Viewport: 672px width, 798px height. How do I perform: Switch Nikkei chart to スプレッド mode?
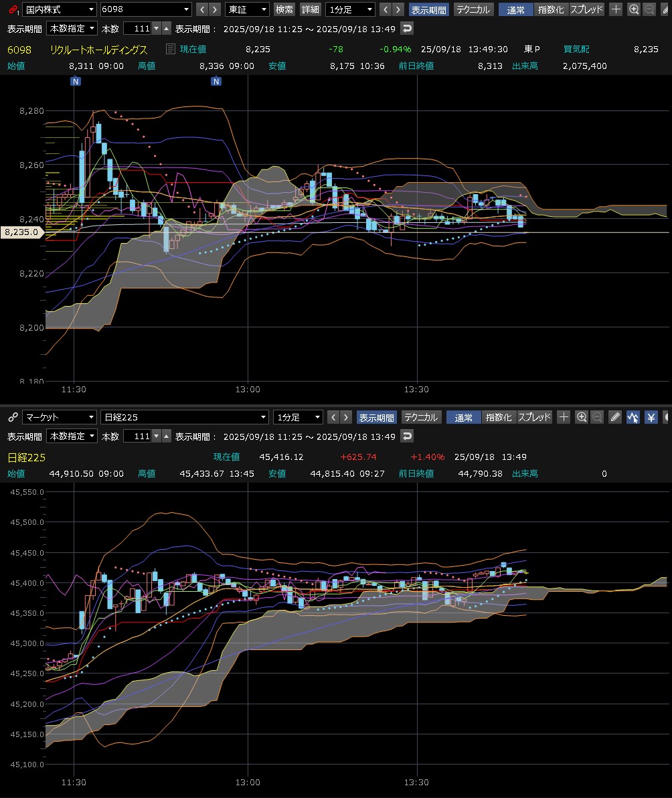(534, 417)
